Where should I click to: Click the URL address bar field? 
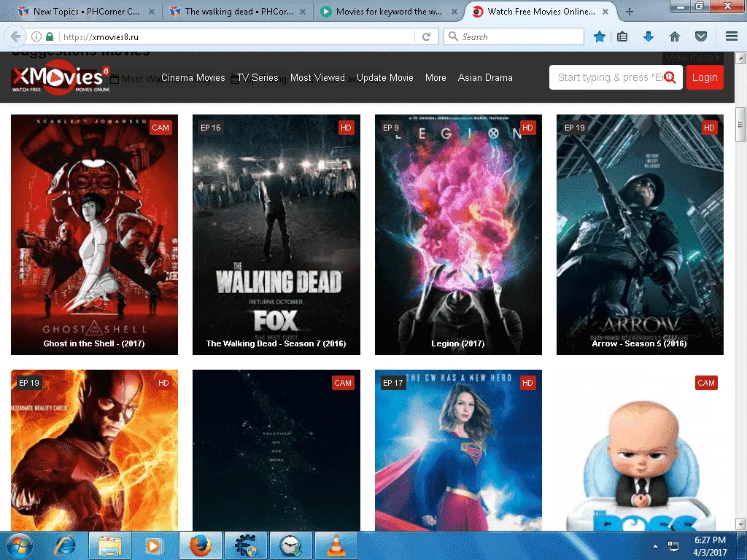coord(239,36)
